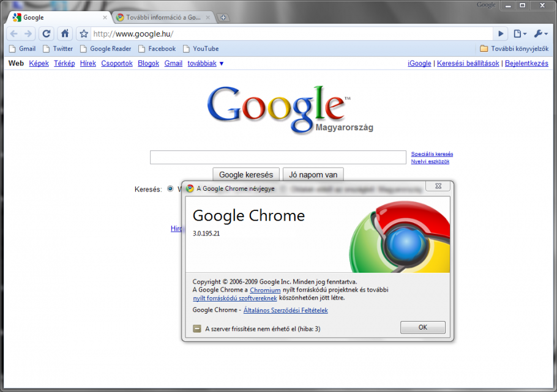Image resolution: width=557 pixels, height=392 pixels.
Task: Open the Csoportok link
Action: point(117,63)
